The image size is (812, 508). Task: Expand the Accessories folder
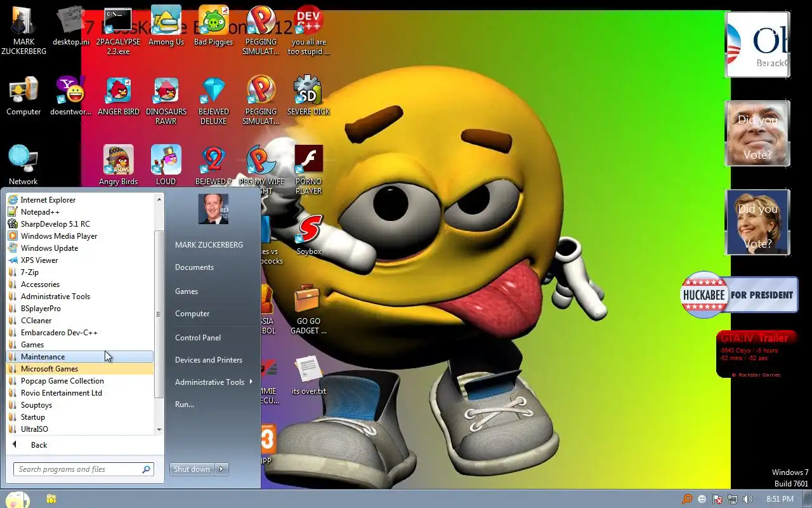(x=80, y=284)
